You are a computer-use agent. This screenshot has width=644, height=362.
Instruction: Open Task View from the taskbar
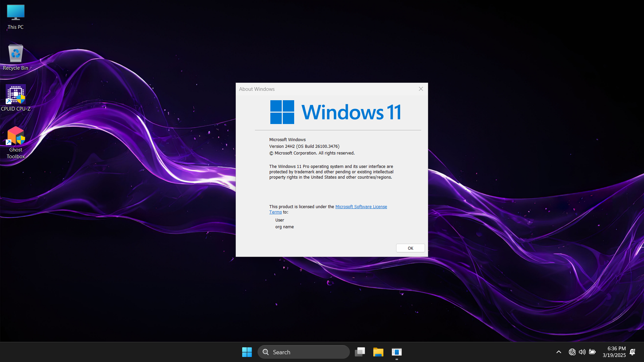(360, 352)
